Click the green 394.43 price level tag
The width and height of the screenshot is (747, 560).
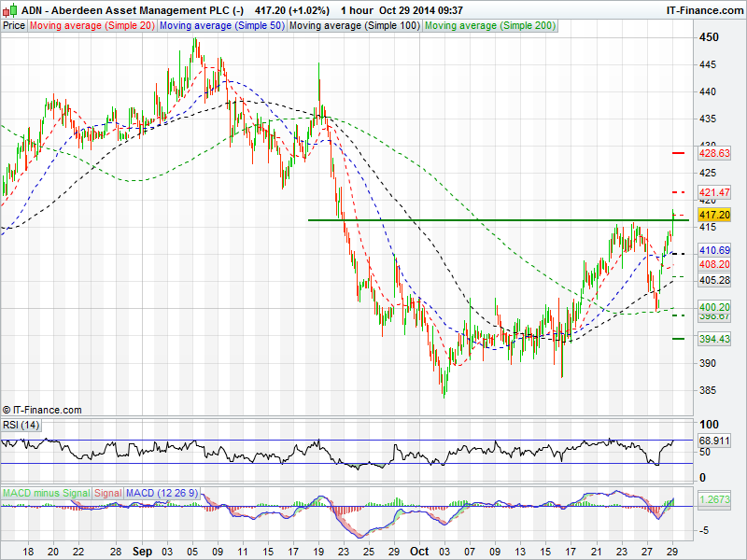coord(713,339)
